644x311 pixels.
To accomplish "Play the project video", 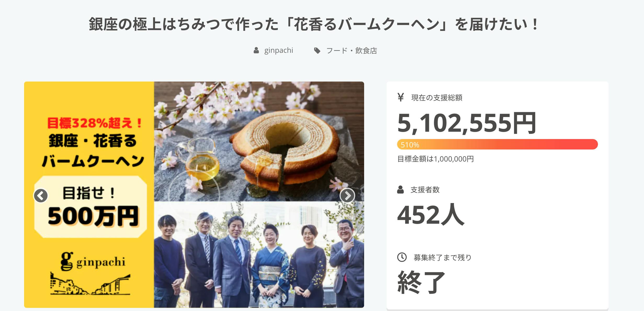I will point(194,195).
